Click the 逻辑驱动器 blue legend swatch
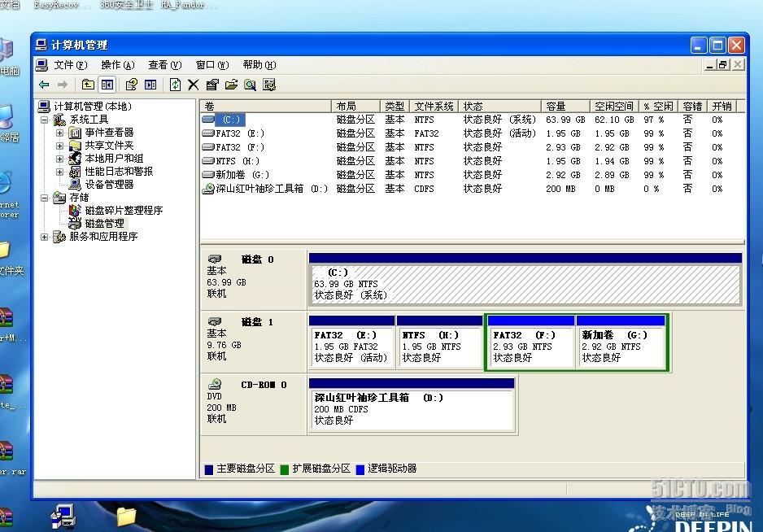 [360, 469]
